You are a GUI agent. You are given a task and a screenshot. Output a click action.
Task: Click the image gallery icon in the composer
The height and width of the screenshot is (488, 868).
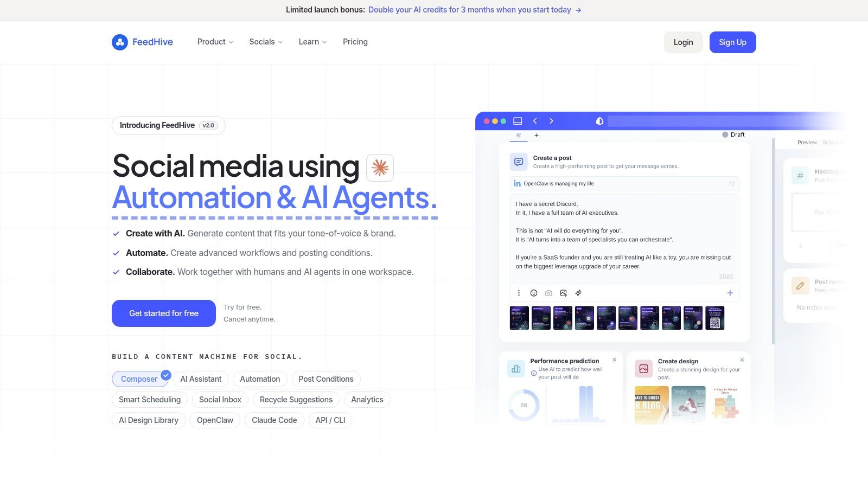(x=564, y=293)
